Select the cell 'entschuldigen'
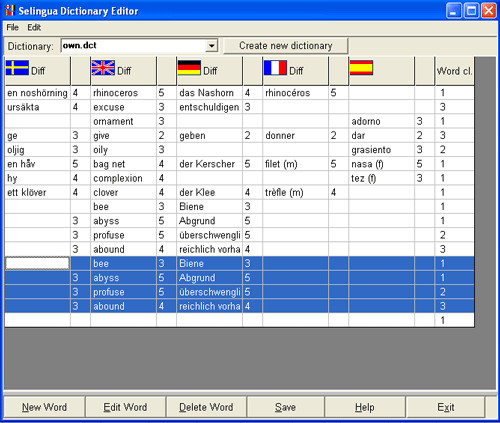The width and height of the screenshot is (500, 423). pyautogui.click(x=209, y=107)
